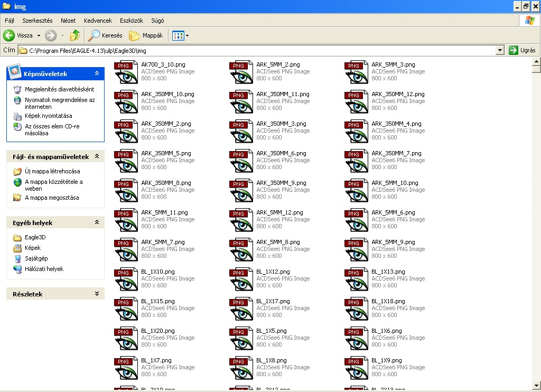Select the ARK_350MM_4.png file icon
541x392 pixels.
pos(357,132)
